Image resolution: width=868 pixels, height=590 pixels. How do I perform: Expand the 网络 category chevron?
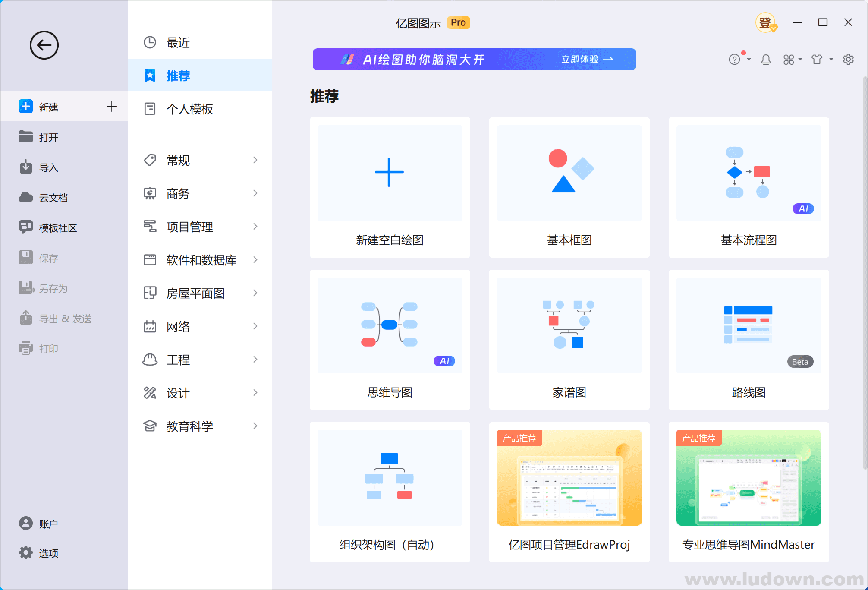coord(255,326)
